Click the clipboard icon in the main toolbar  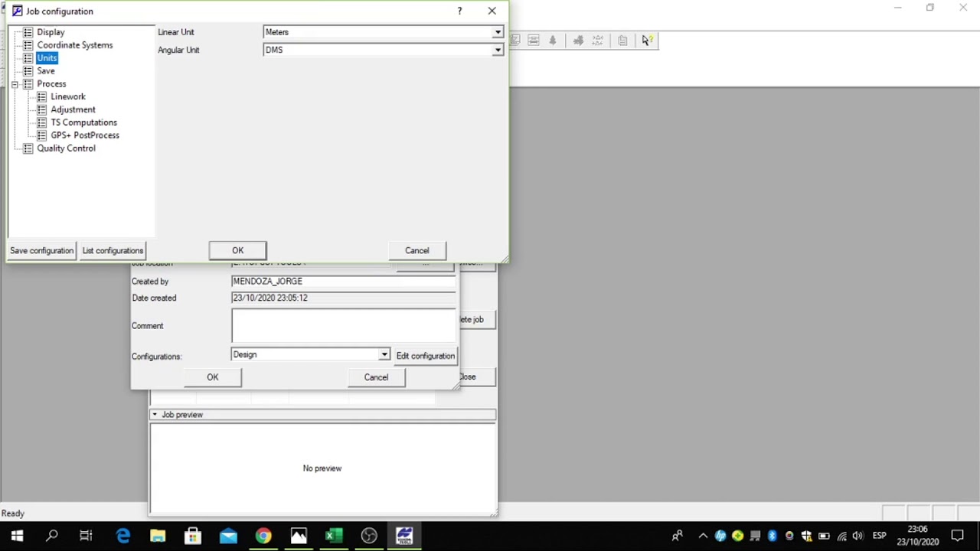(622, 41)
